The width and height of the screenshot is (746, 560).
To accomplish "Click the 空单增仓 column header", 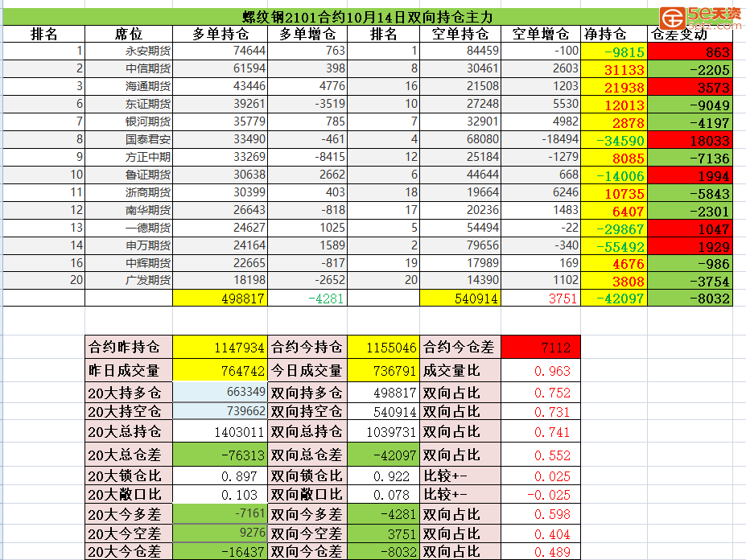I will tap(541, 35).
